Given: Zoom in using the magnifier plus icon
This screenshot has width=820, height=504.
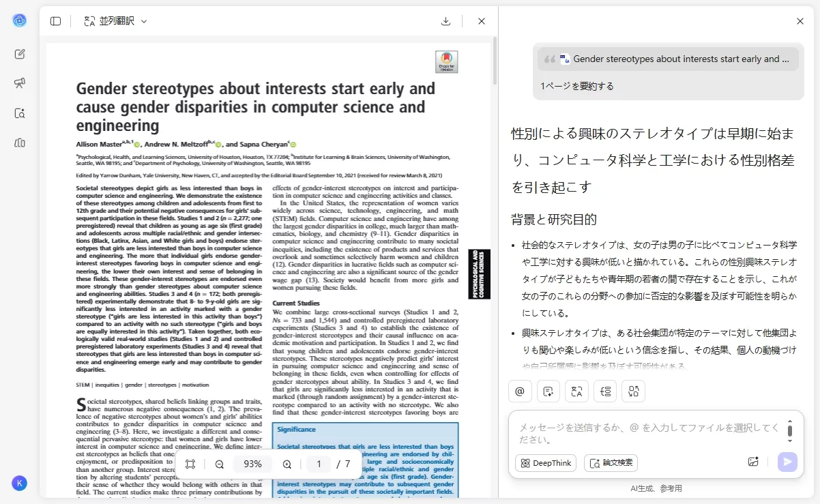Looking at the screenshot, I should [x=287, y=464].
